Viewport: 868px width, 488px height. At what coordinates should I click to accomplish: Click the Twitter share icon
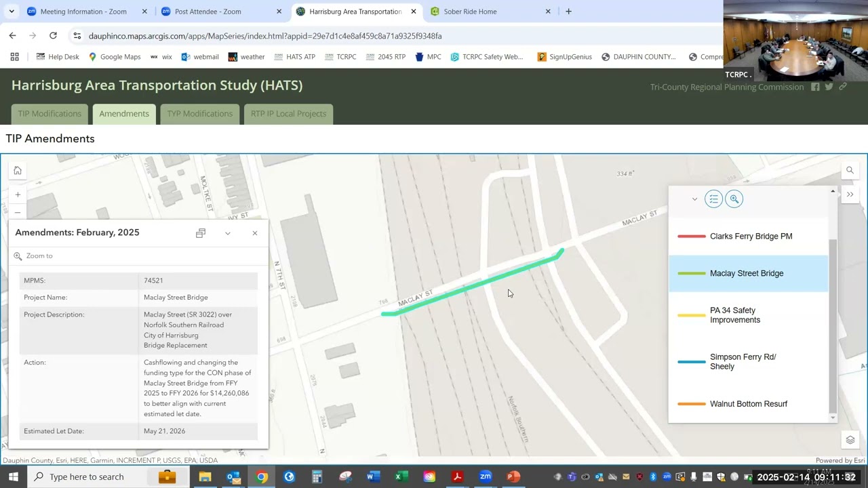(x=829, y=87)
